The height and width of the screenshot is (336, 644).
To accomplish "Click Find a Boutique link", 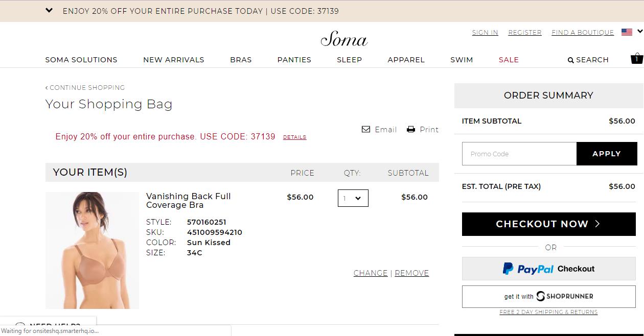I will 583,32.
